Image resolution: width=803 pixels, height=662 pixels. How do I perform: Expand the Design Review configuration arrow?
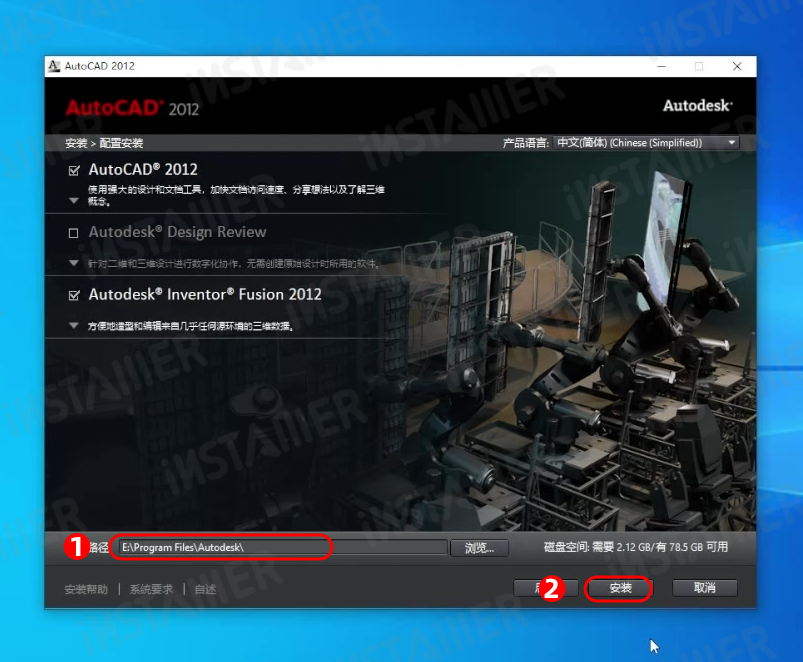[x=74, y=263]
